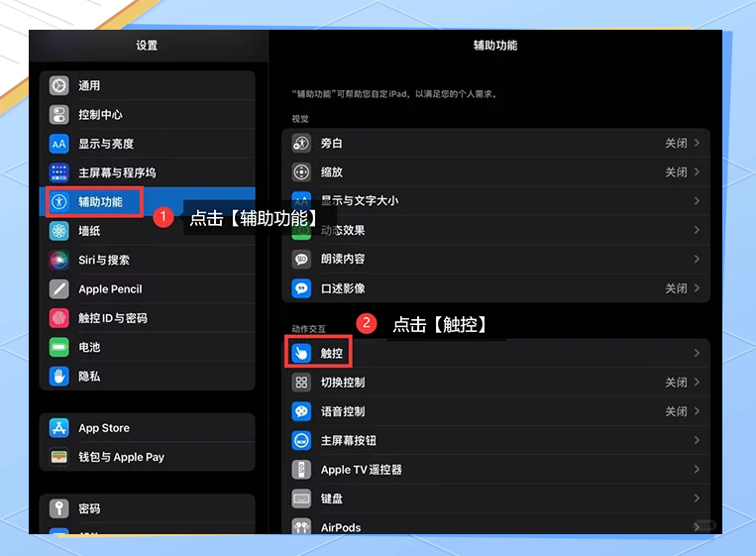
Task: Open Apple TV遥控器 row chevron
Action: point(697,469)
